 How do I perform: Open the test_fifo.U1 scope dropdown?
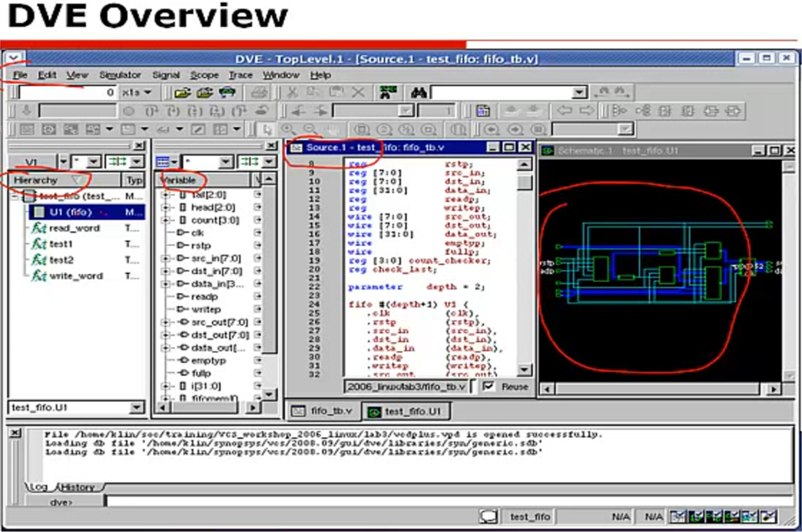[x=136, y=407]
